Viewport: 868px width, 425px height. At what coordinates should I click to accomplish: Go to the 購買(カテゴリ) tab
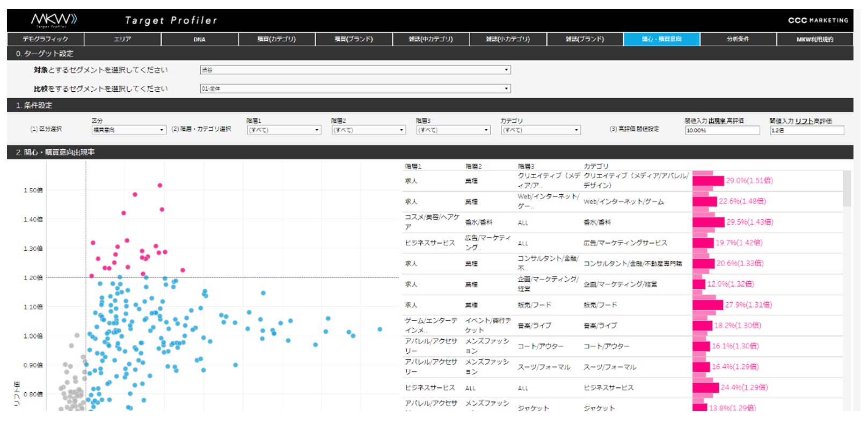[276, 39]
